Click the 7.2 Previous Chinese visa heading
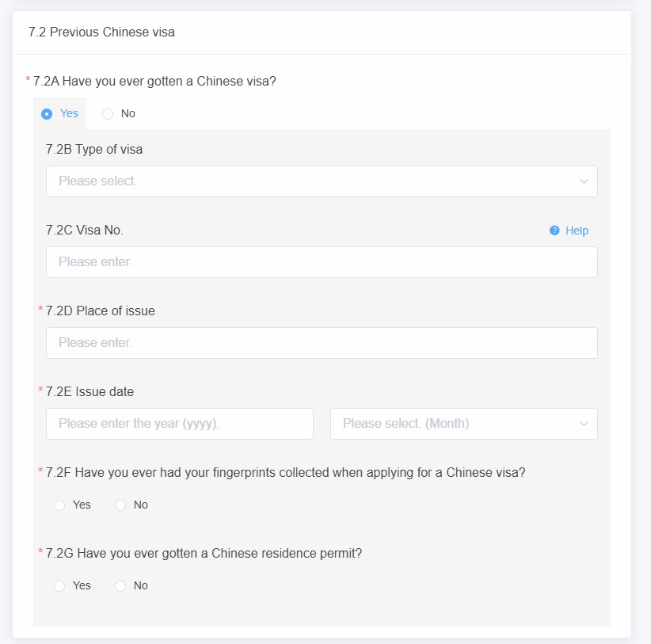Screen dimensions: 651x644 pos(101,32)
